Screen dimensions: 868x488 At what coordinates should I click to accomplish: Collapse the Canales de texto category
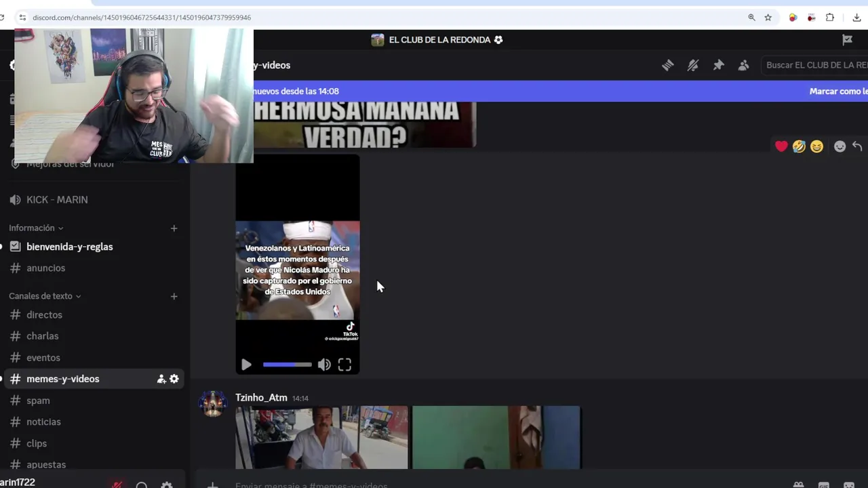45,296
